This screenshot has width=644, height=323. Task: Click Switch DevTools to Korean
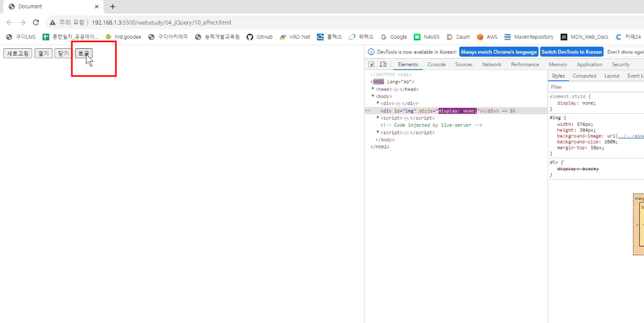[x=572, y=52]
